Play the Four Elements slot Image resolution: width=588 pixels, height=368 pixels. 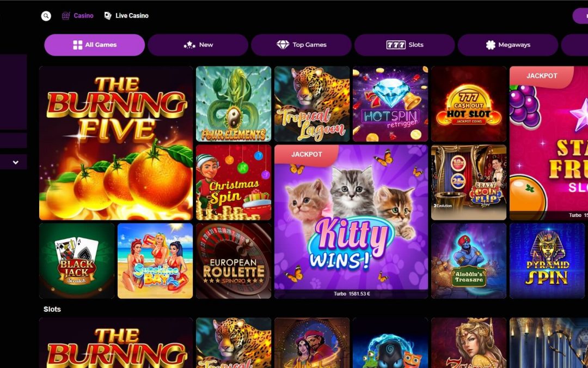click(233, 104)
